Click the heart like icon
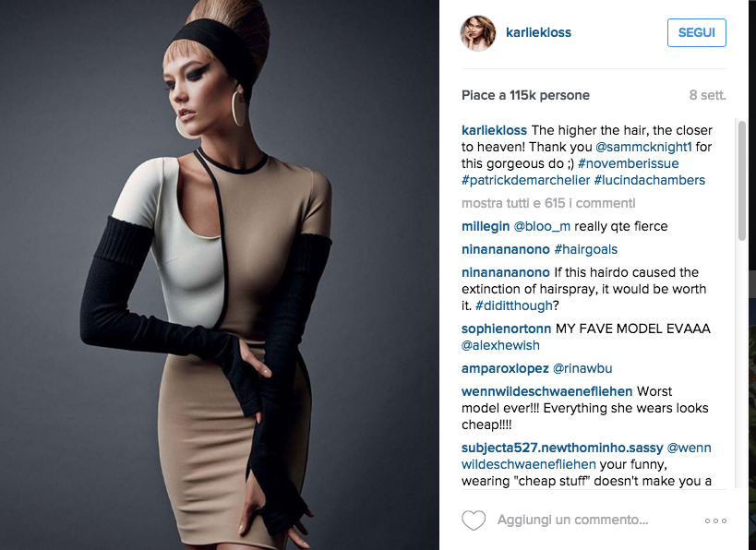Screen dimensions: 756x550 (474, 520)
